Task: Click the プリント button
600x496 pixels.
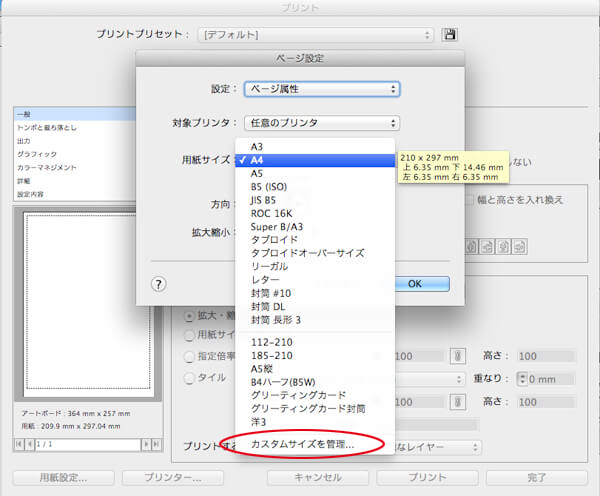Action: click(427, 478)
